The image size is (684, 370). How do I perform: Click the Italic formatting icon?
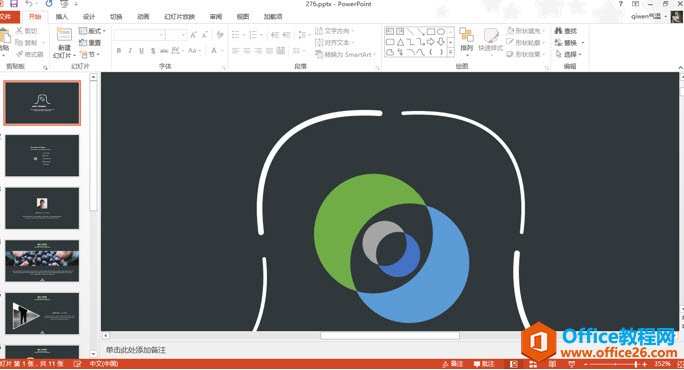click(x=130, y=51)
